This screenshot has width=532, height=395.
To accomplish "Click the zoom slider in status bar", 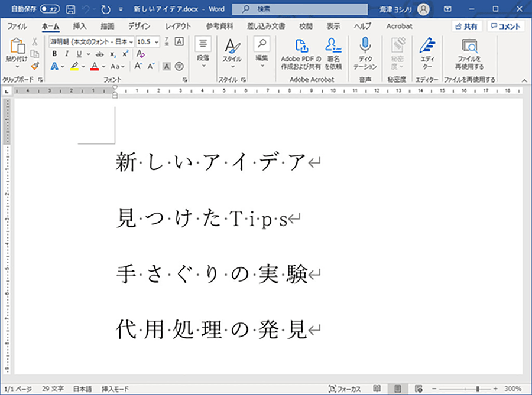I will pyautogui.click(x=478, y=389).
